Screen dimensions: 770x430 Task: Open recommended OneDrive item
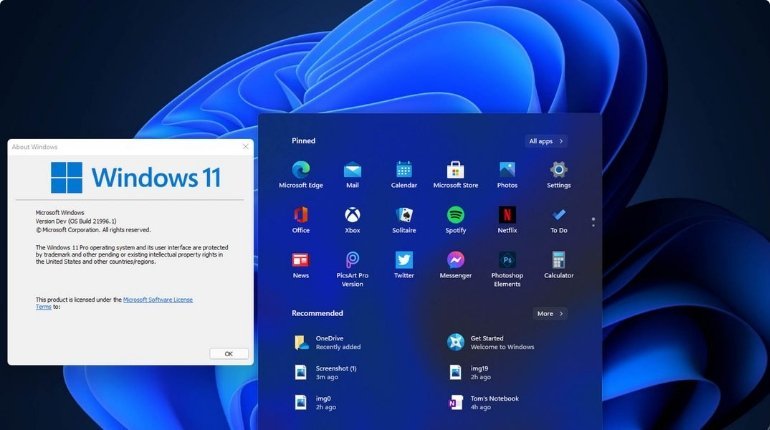tap(327, 342)
